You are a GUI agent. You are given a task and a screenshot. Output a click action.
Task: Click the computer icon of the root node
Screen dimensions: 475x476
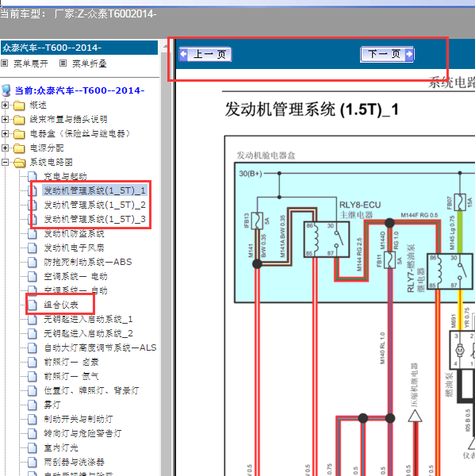6,90
